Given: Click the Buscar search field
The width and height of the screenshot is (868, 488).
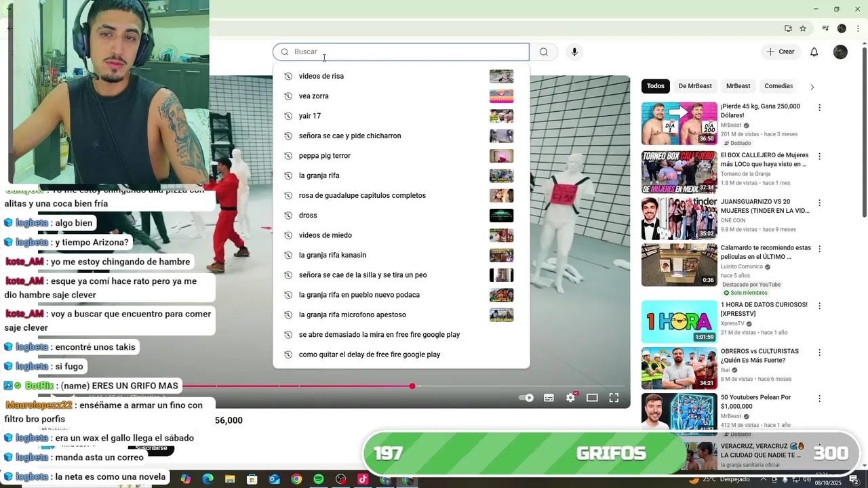Looking at the screenshot, I should (401, 52).
